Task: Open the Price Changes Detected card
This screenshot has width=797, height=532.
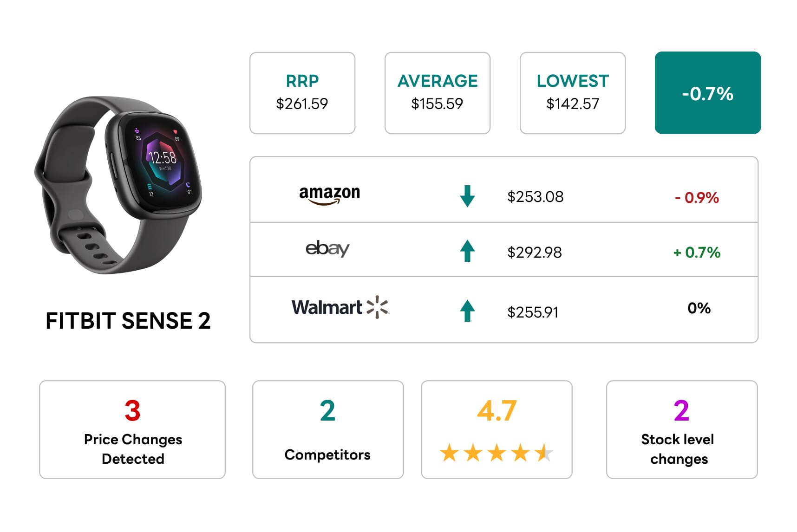Action: click(132, 429)
